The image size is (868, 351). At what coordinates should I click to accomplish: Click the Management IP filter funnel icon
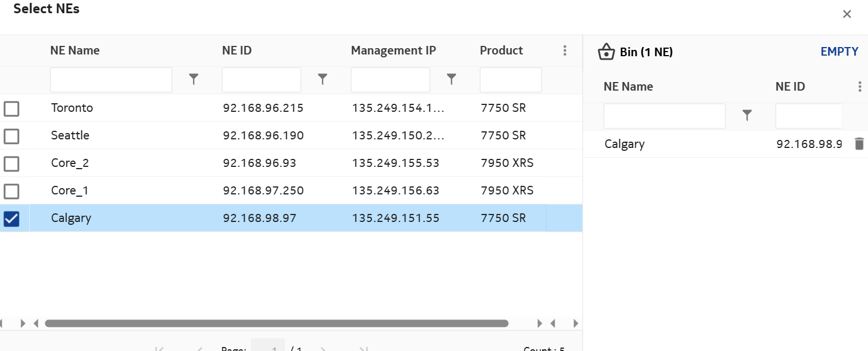pos(451,80)
